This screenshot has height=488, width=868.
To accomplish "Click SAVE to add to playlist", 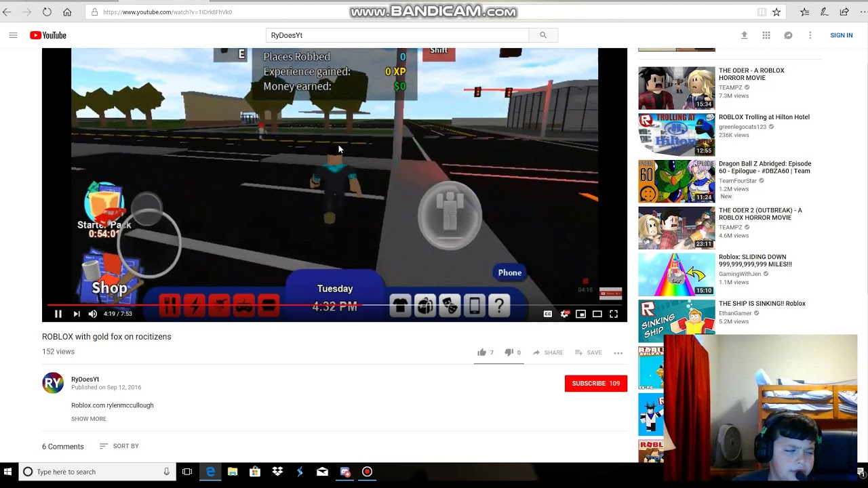I will click(589, 352).
